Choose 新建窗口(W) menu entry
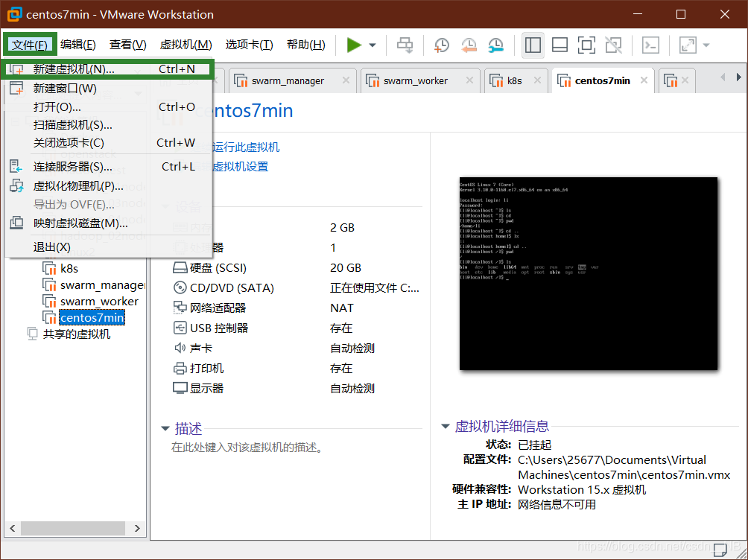 [x=108, y=89]
